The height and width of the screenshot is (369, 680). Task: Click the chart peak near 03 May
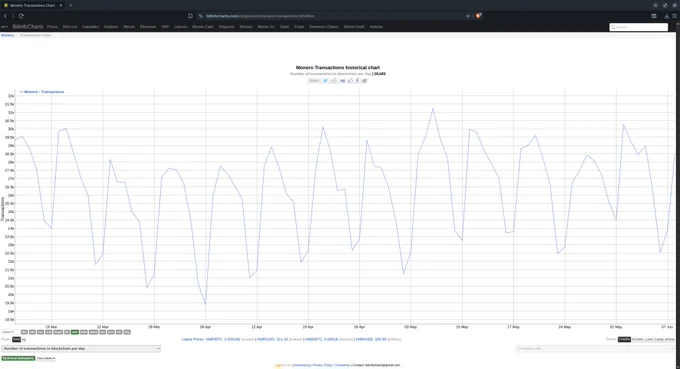tap(432, 109)
